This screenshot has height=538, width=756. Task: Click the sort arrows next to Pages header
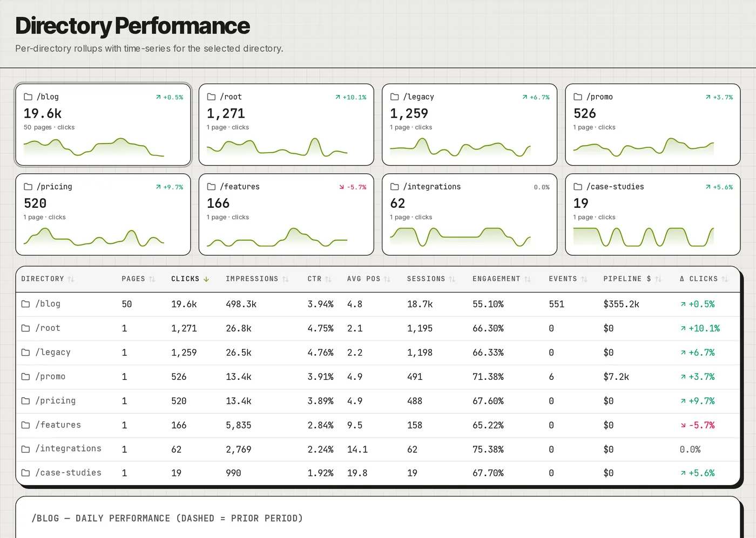(x=152, y=279)
